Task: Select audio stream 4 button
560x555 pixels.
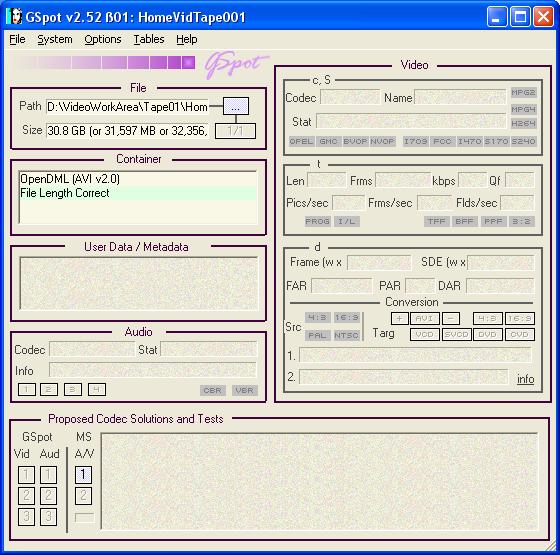Action: 97,390
